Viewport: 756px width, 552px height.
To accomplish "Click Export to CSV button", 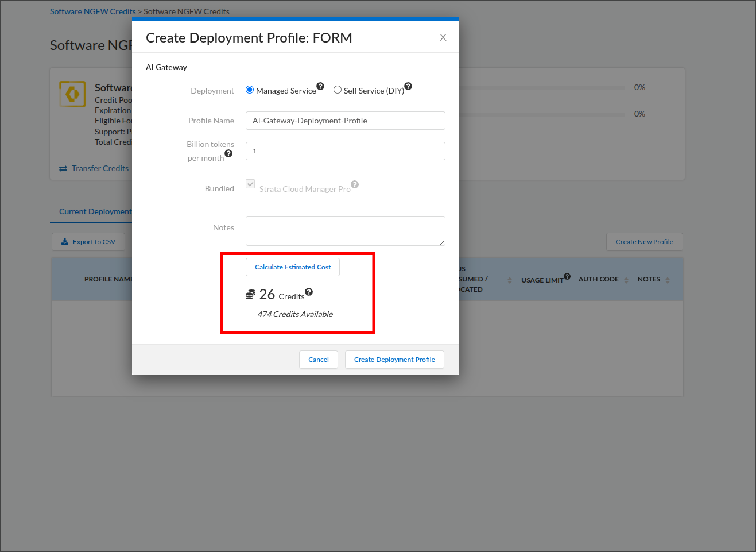I will point(88,242).
